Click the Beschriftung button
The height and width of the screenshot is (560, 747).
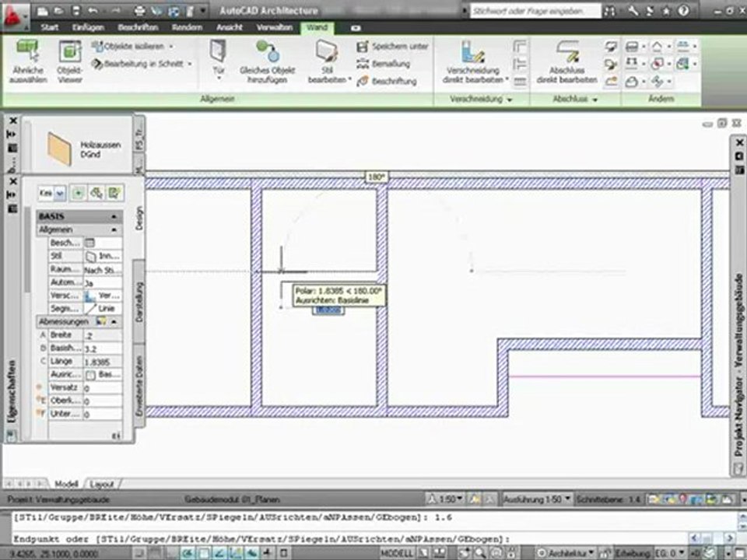[387, 82]
